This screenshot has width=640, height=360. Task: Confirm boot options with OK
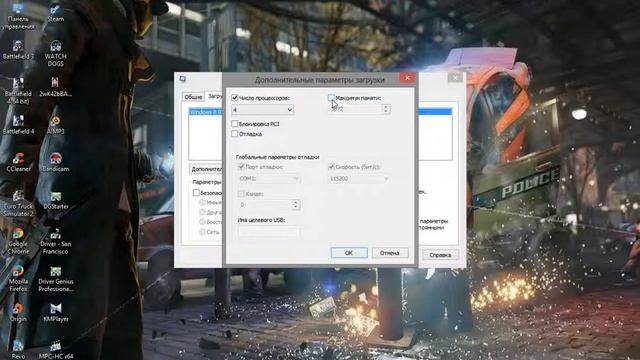(349, 253)
